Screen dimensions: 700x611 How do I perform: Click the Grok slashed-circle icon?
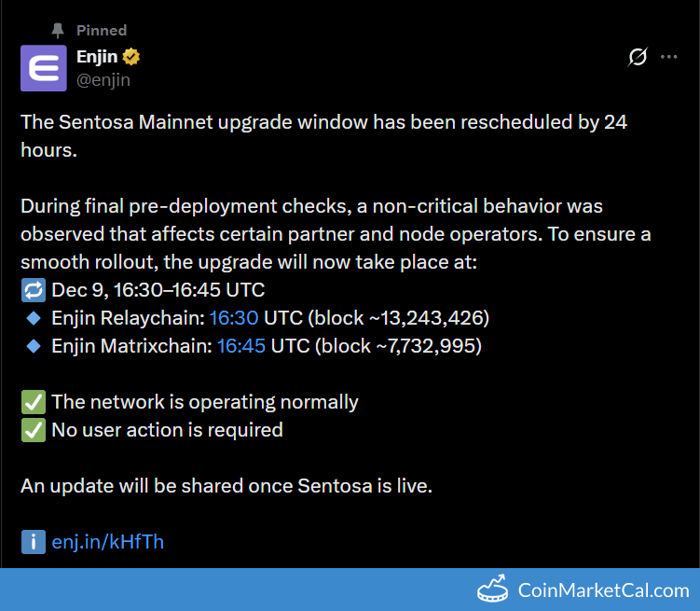[638, 57]
